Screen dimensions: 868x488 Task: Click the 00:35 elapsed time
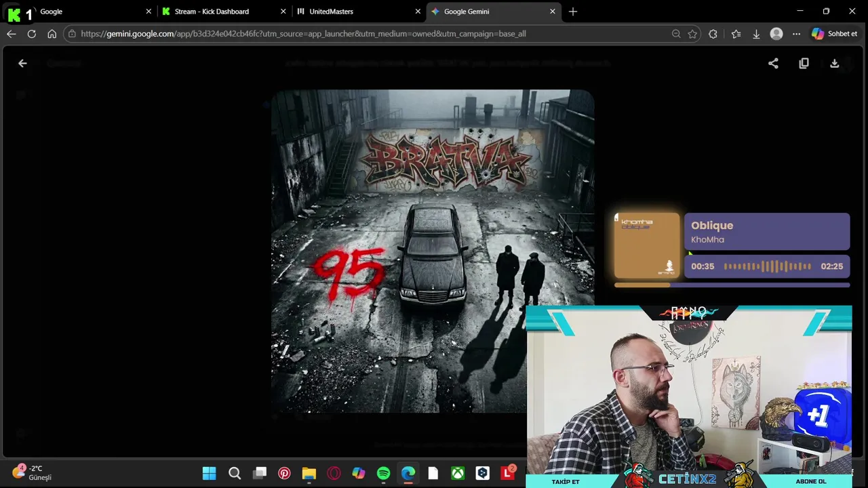click(703, 266)
